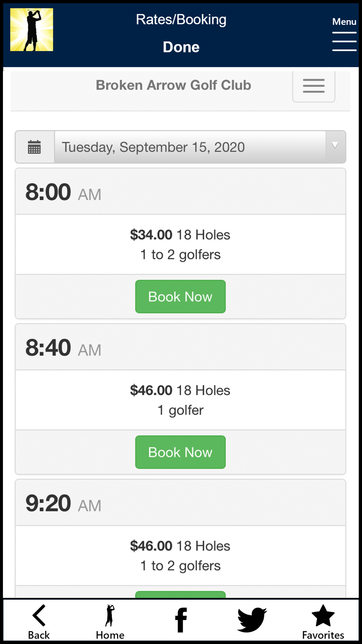Open the top-right Menu hamburger
Viewport: 362px width, 644px height.
click(x=344, y=41)
